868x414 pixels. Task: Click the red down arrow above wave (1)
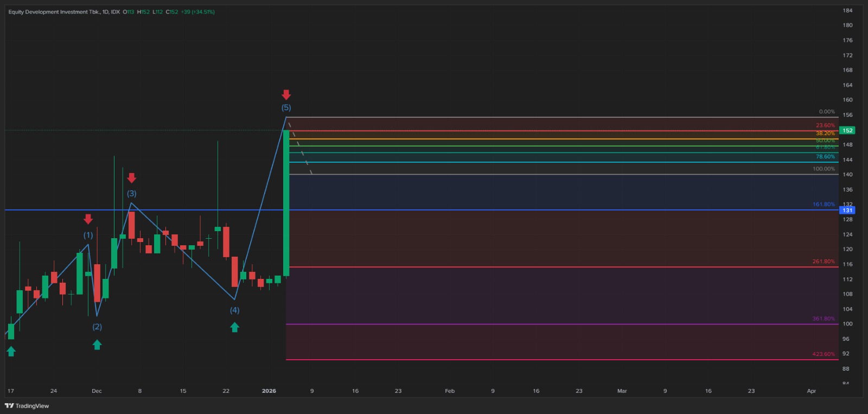tap(88, 219)
